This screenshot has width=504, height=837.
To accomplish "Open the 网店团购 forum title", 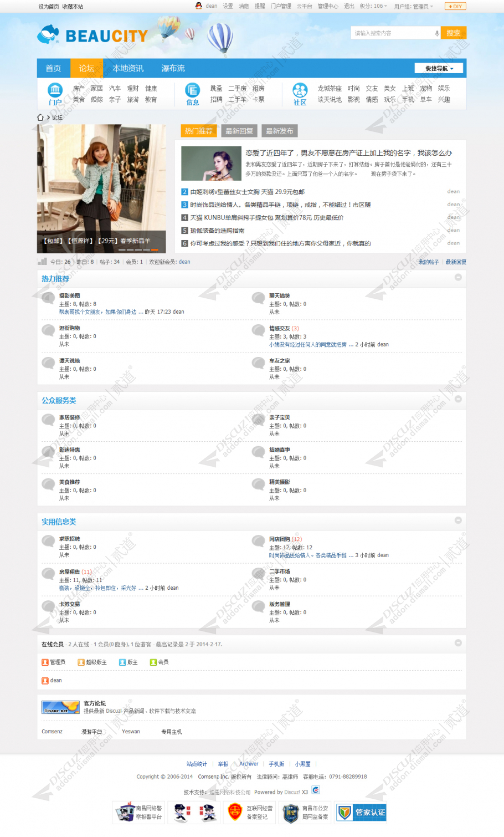I will (x=280, y=539).
